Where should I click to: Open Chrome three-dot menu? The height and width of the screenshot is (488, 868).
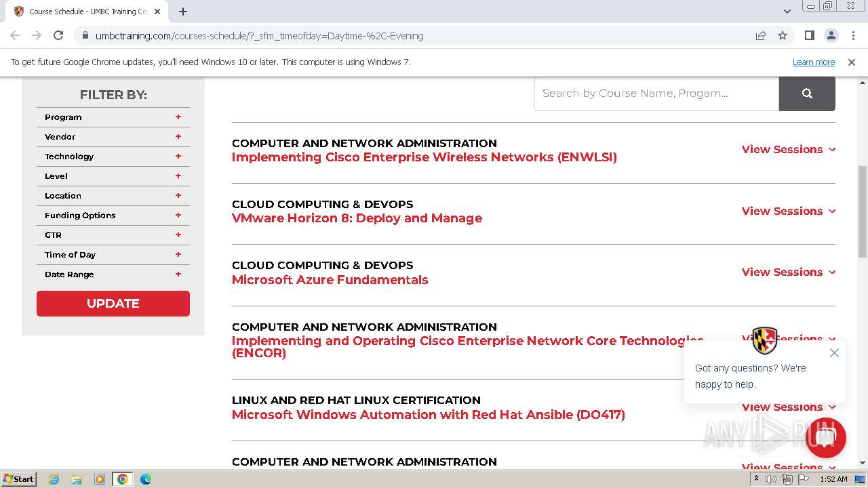tap(852, 35)
